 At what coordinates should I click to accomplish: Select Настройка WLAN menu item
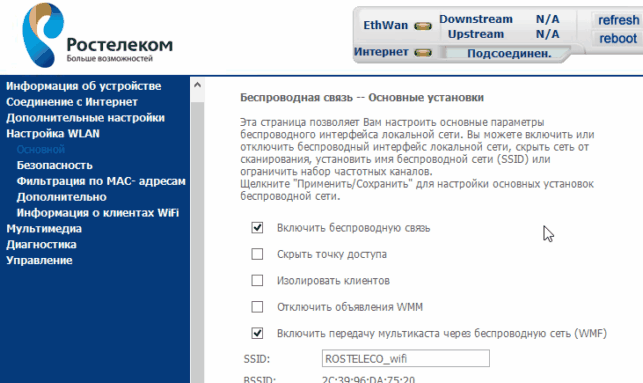coord(53,134)
